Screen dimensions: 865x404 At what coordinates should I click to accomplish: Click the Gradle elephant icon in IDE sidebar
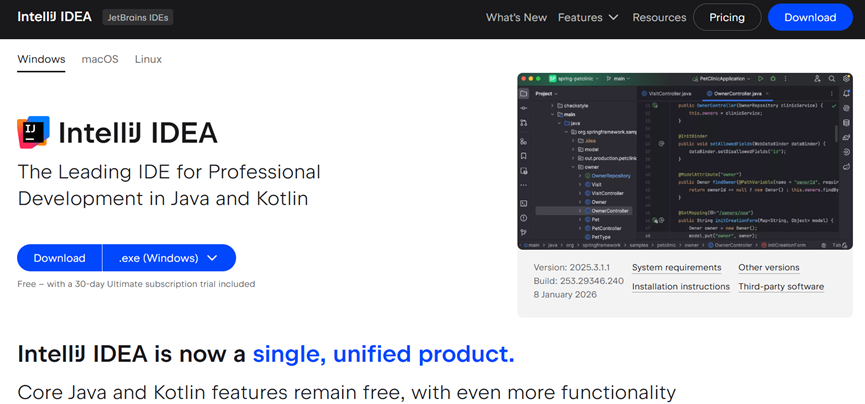pyautogui.click(x=846, y=137)
